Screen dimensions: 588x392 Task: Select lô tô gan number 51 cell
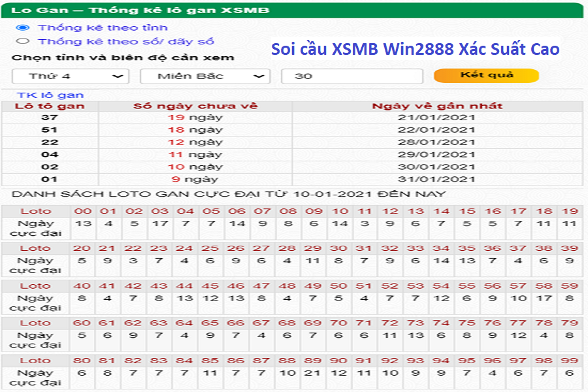pos(50,130)
